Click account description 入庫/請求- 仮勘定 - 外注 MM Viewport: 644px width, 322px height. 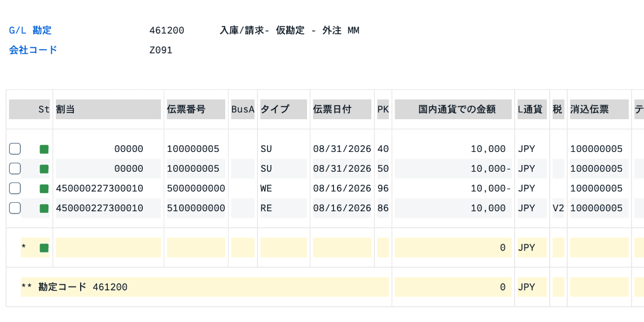click(x=290, y=31)
